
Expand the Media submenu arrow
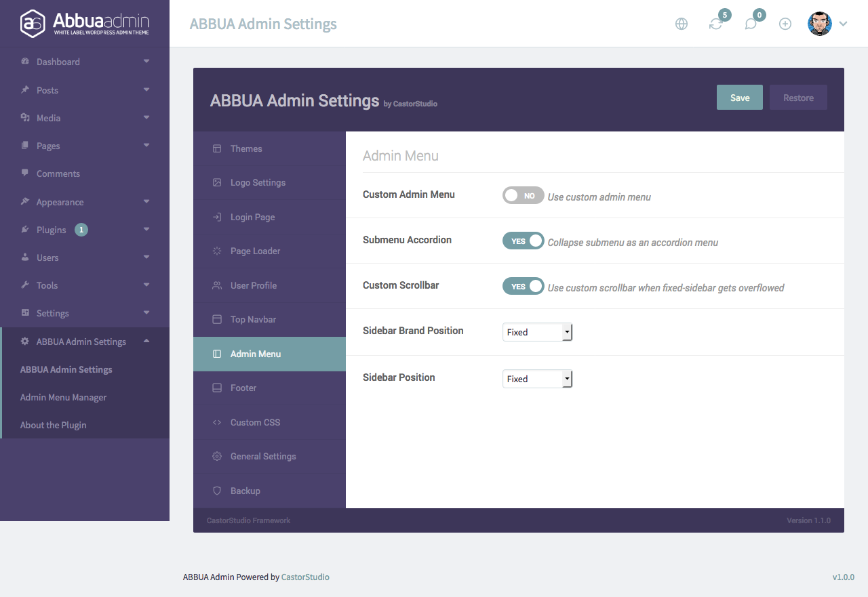(146, 117)
